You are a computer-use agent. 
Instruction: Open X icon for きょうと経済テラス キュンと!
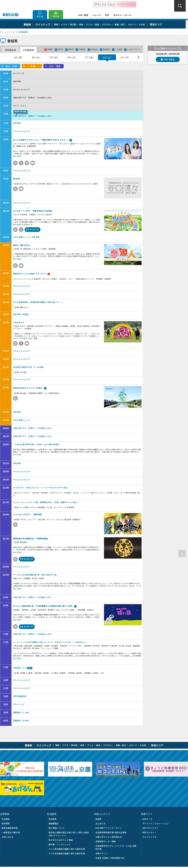tap(21, 163)
